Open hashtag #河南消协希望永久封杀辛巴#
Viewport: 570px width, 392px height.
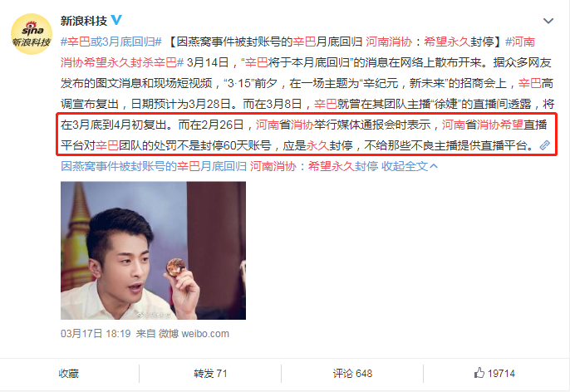click(297, 52)
